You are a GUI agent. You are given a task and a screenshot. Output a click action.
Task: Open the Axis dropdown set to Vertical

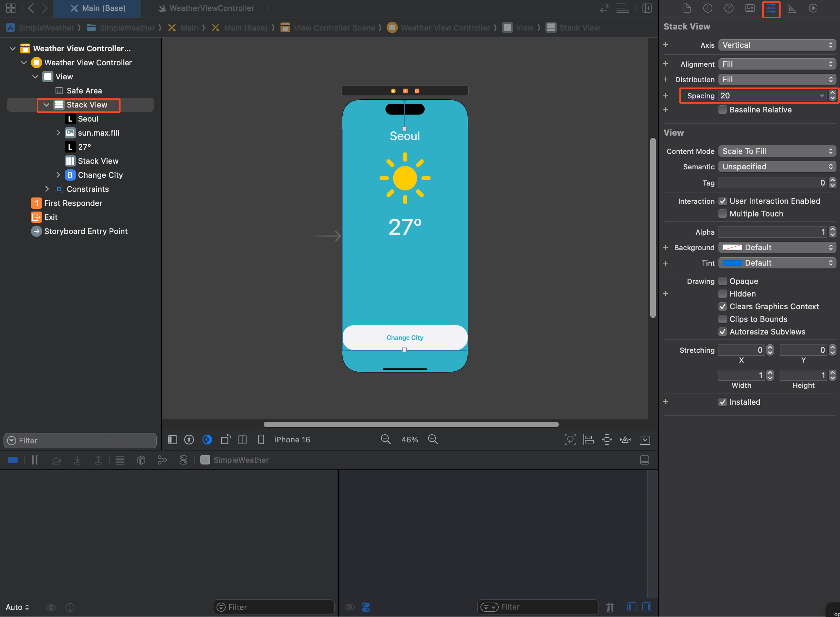(x=777, y=45)
